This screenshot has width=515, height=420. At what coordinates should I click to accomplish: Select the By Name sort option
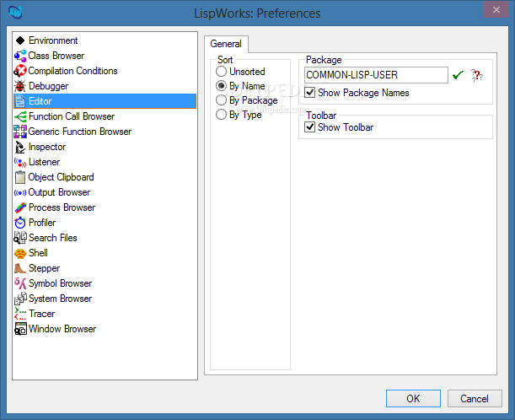pyautogui.click(x=240, y=86)
